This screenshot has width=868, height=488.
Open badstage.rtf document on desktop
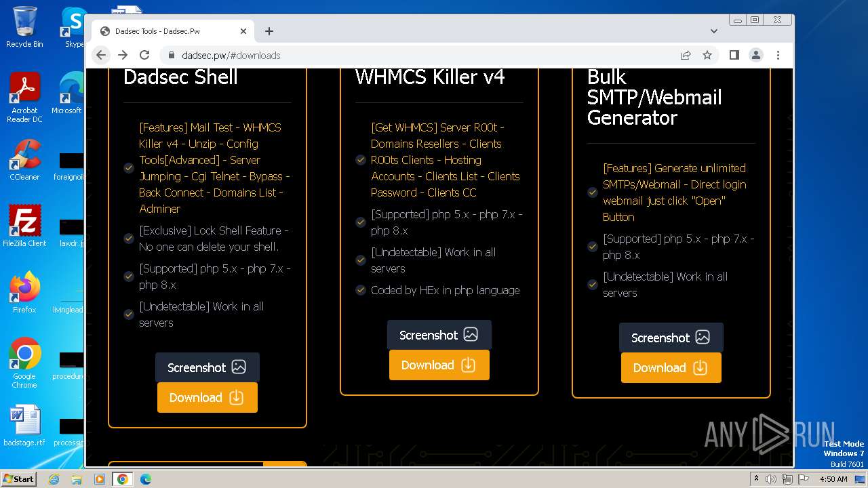(24, 425)
